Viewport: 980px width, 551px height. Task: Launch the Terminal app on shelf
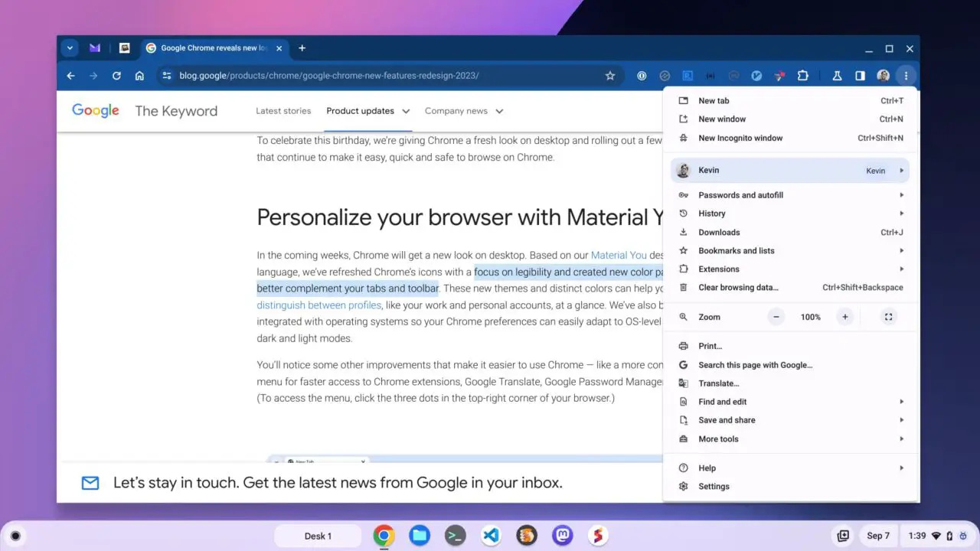[456, 536]
